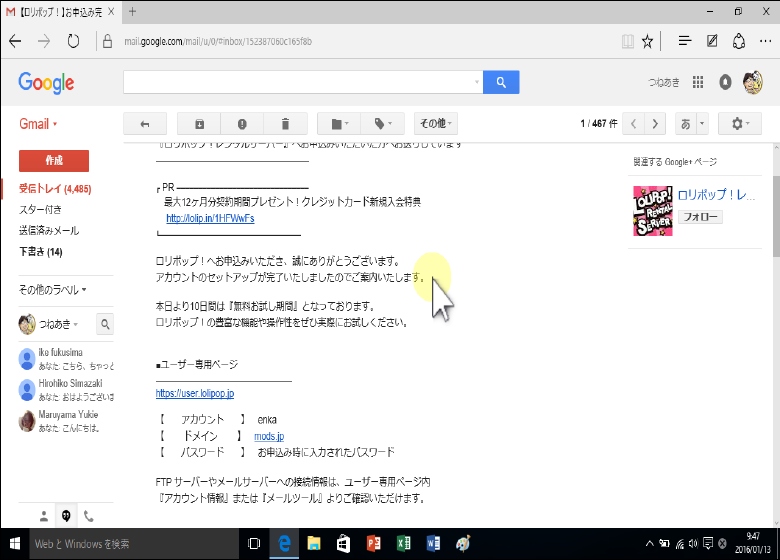
Task: Open 下書き drafts folder
Action: 41,252
